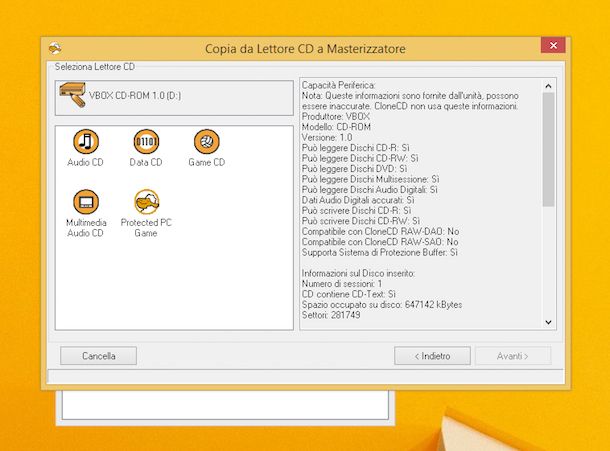Go back with the Indietro button
The image size is (610, 451).
[x=431, y=355]
